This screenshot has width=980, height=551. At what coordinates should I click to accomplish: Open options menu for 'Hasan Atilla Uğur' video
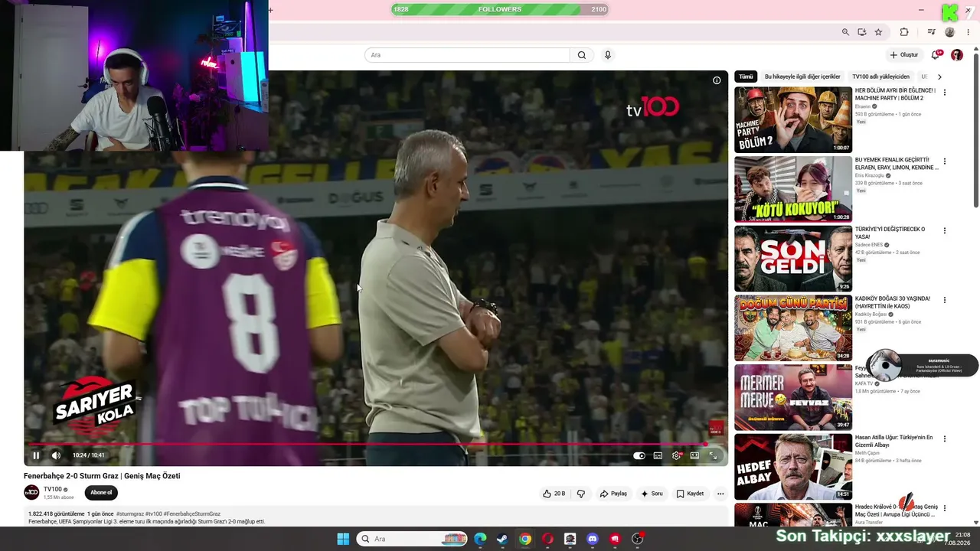pos(945,439)
